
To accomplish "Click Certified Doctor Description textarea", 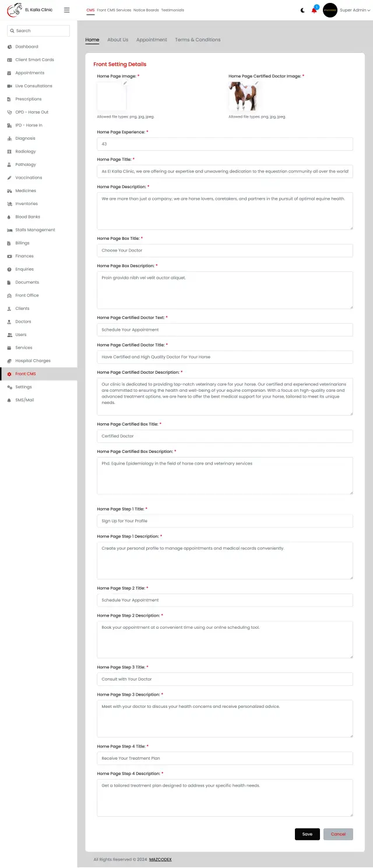I will coord(225,396).
